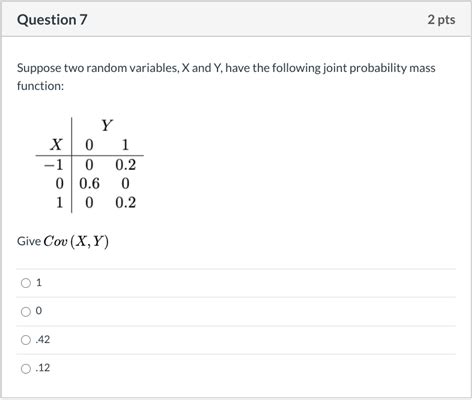Click the Y column header in table
The image size is (474, 400).
tap(107, 126)
